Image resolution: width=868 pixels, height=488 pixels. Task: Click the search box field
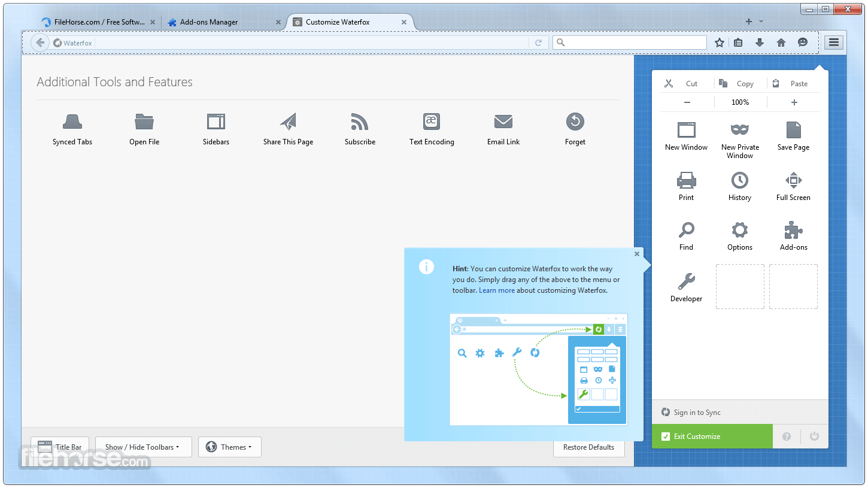click(630, 43)
